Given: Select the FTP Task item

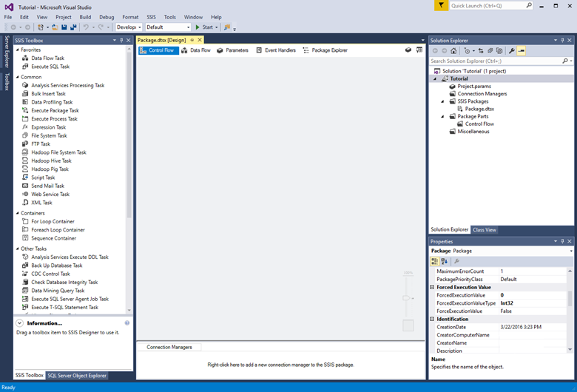Looking at the screenshot, I should (41, 144).
